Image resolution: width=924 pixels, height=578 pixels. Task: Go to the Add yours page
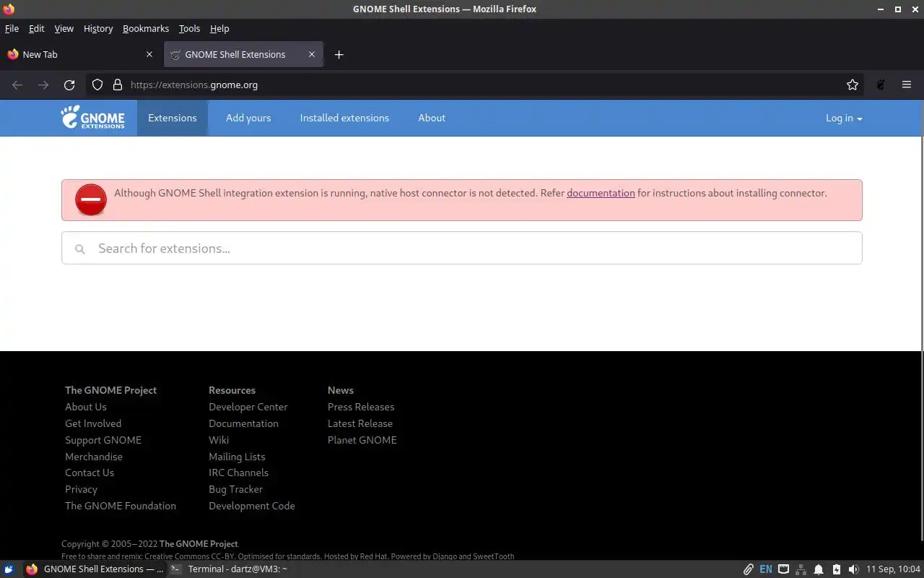[x=248, y=118]
